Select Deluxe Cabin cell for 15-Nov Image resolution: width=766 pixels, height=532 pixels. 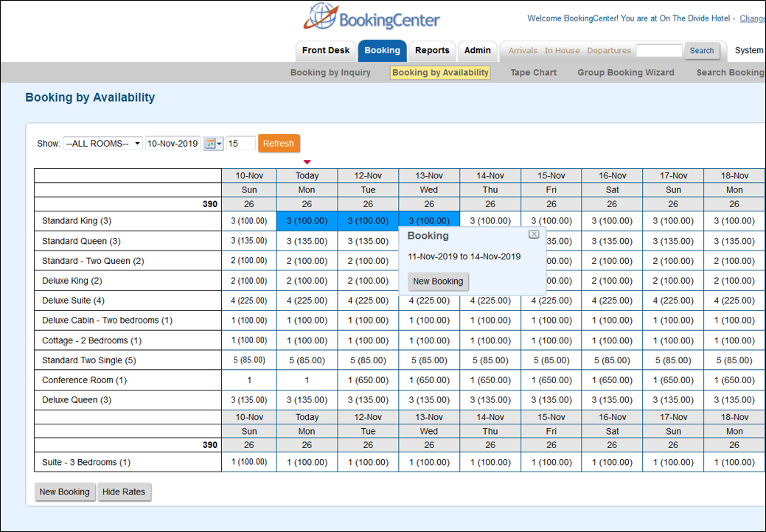(x=551, y=321)
